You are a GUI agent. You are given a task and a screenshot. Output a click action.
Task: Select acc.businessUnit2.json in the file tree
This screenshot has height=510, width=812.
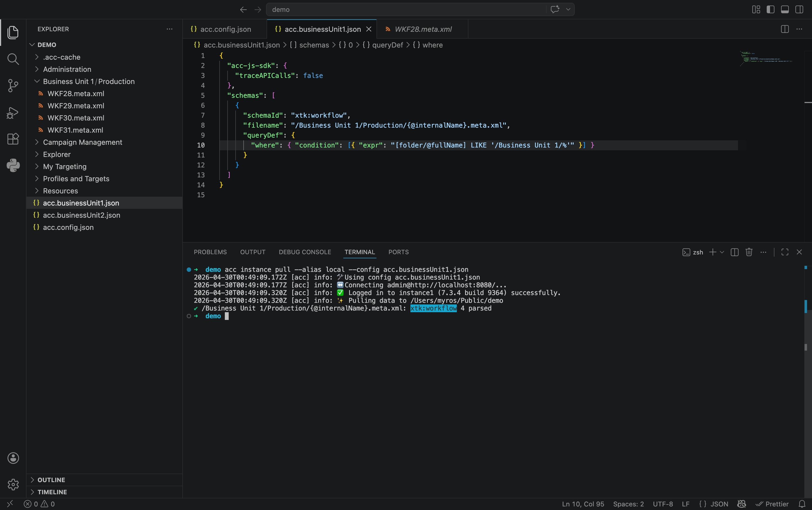[104, 215]
